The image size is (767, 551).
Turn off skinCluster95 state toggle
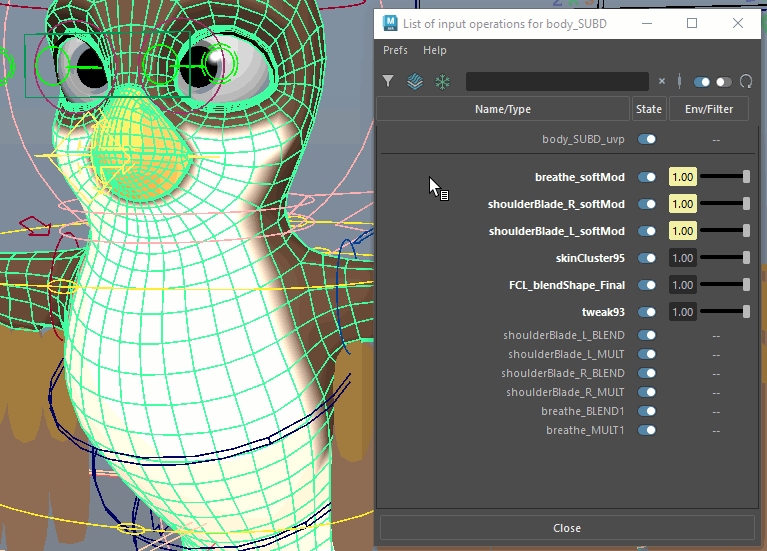(x=647, y=258)
